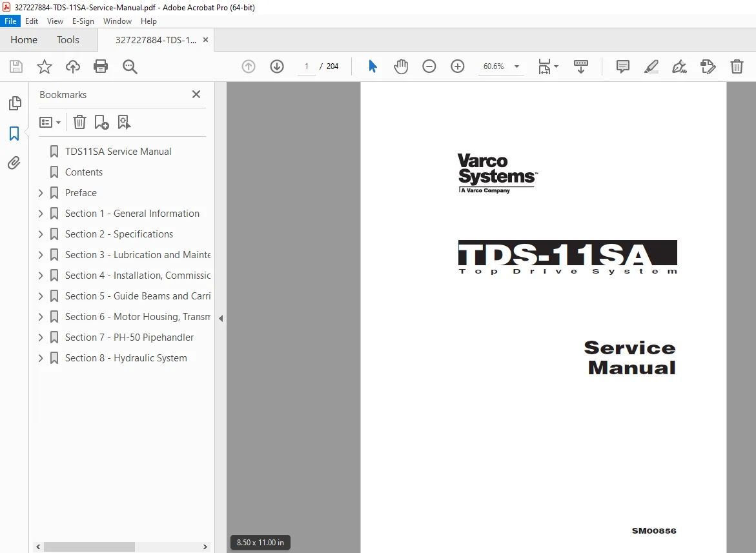The image size is (756, 553).
Task: Delete the selected bookmark
Action: [79, 123]
